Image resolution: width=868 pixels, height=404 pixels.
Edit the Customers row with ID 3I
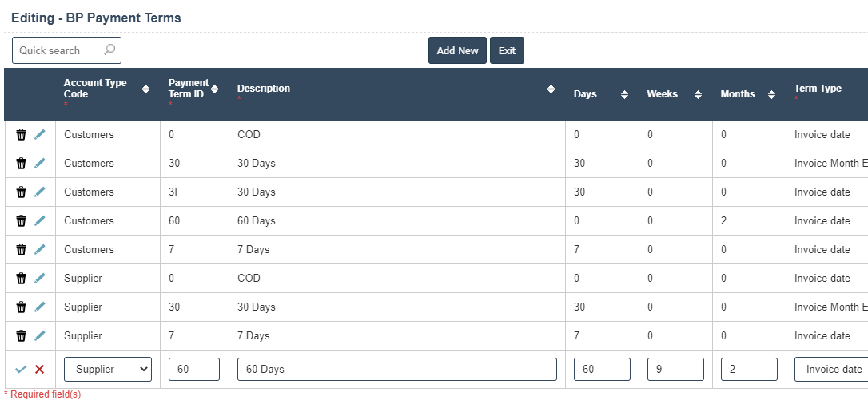pyautogui.click(x=40, y=192)
